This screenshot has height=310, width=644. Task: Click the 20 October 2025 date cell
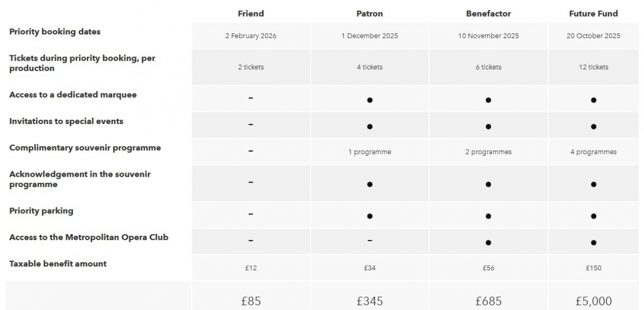(593, 36)
